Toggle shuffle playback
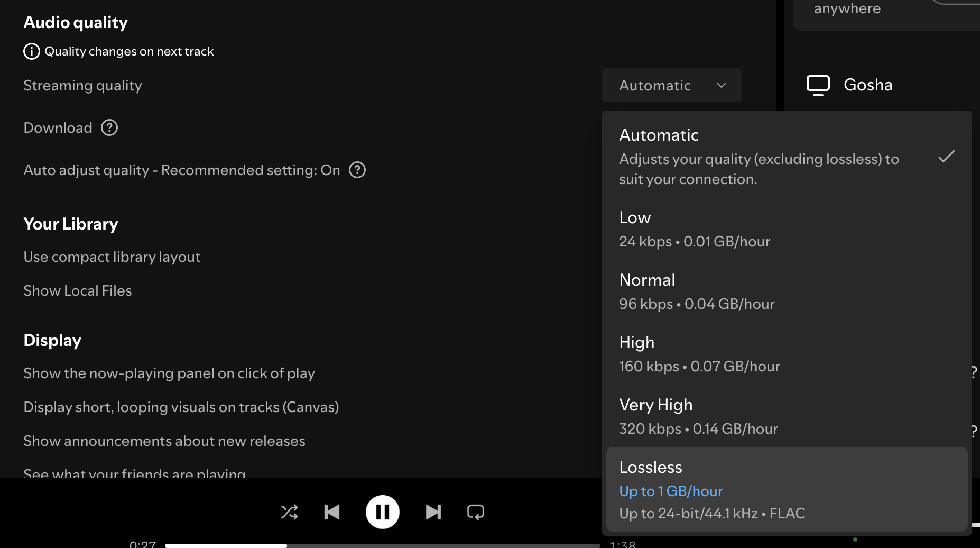Viewport: 980px width, 548px height. pos(289,512)
